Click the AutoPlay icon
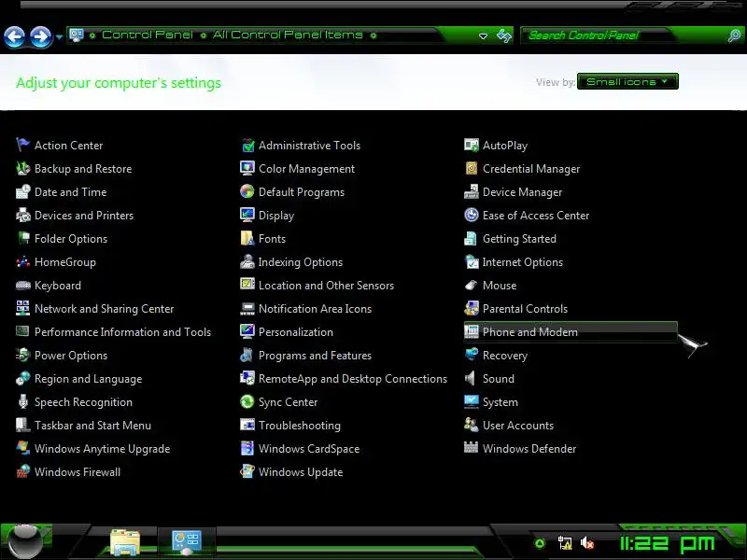The image size is (747, 560). [472, 145]
